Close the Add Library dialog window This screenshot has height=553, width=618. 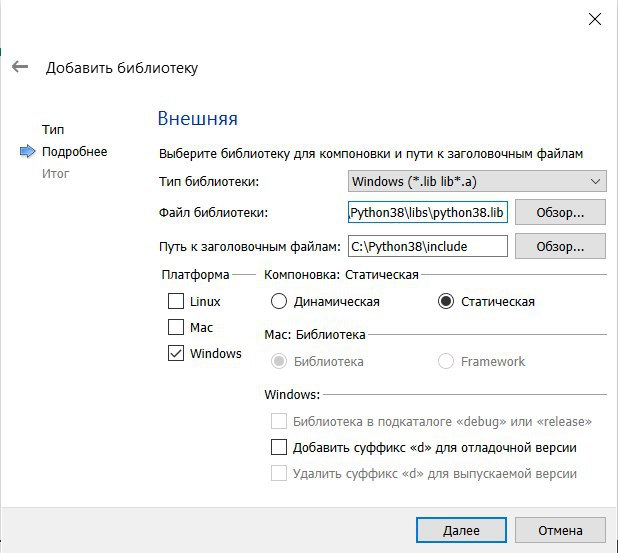click(594, 19)
